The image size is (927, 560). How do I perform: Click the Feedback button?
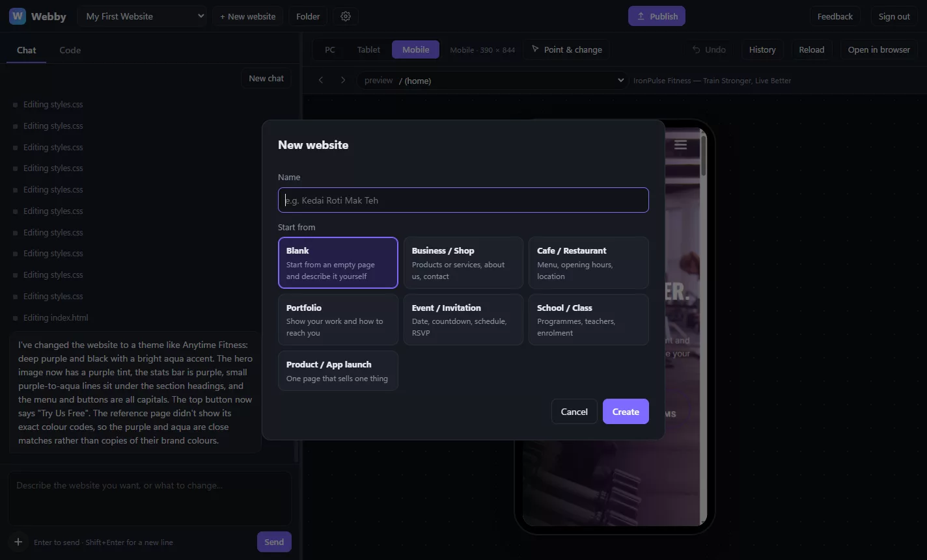[x=835, y=16]
